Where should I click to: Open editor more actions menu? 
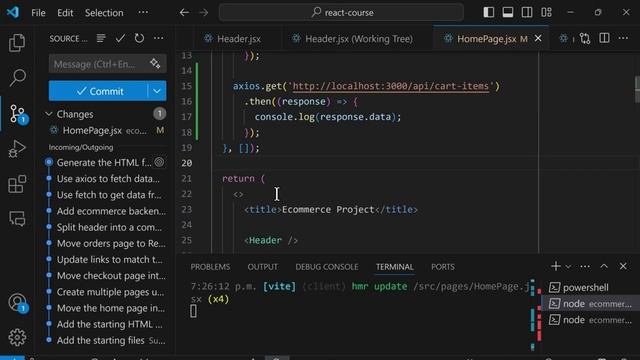[623, 38]
